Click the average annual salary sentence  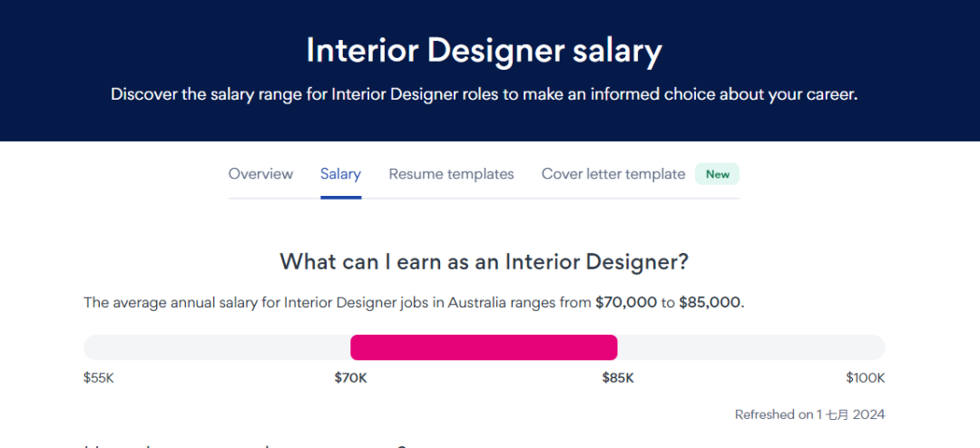(336, 303)
